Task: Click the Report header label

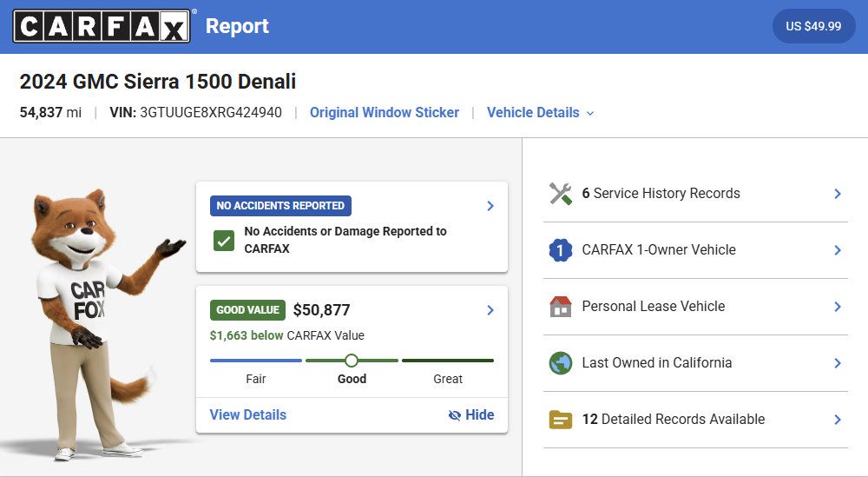Action: coord(237,26)
